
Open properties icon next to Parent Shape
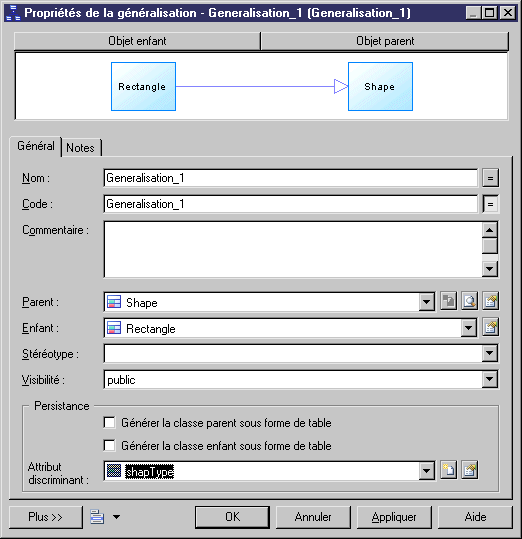tap(490, 301)
